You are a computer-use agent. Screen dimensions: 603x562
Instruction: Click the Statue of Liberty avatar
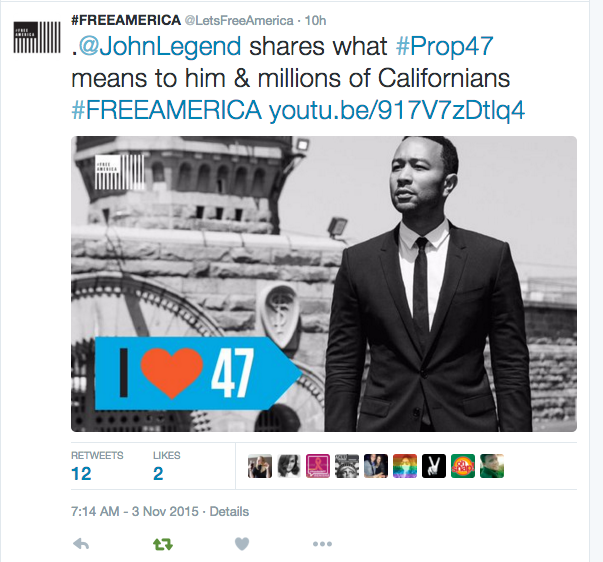tap(347, 466)
